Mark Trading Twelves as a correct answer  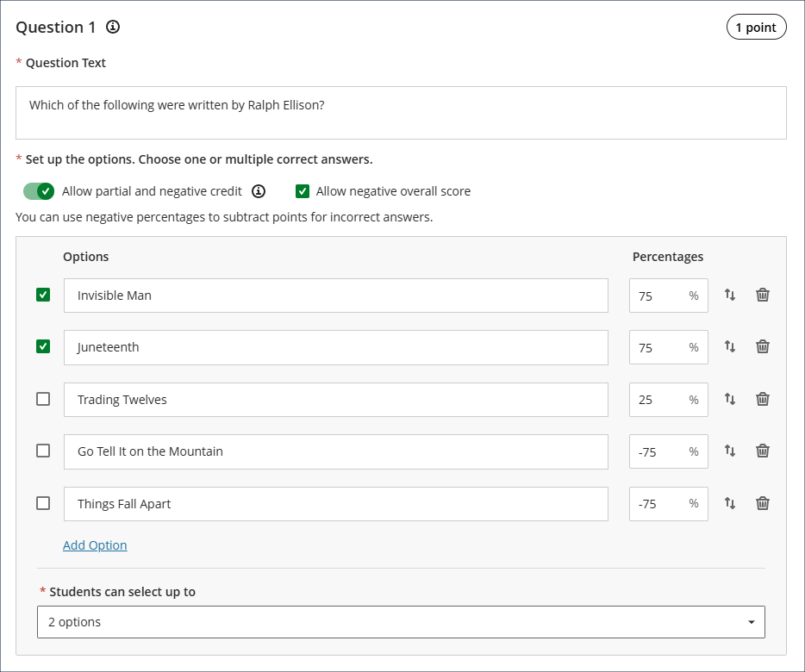(x=43, y=399)
